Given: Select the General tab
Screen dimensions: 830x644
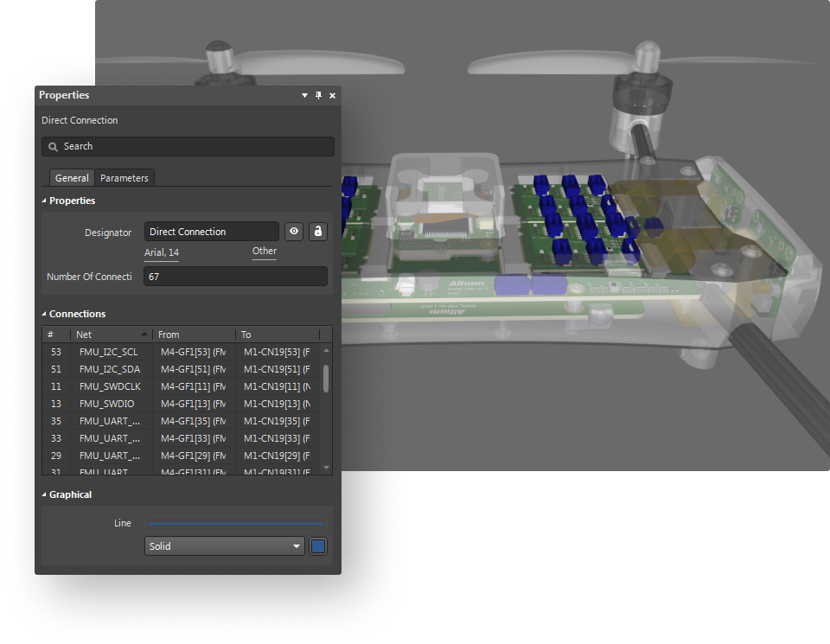Looking at the screenshot, I should point(72,178).
